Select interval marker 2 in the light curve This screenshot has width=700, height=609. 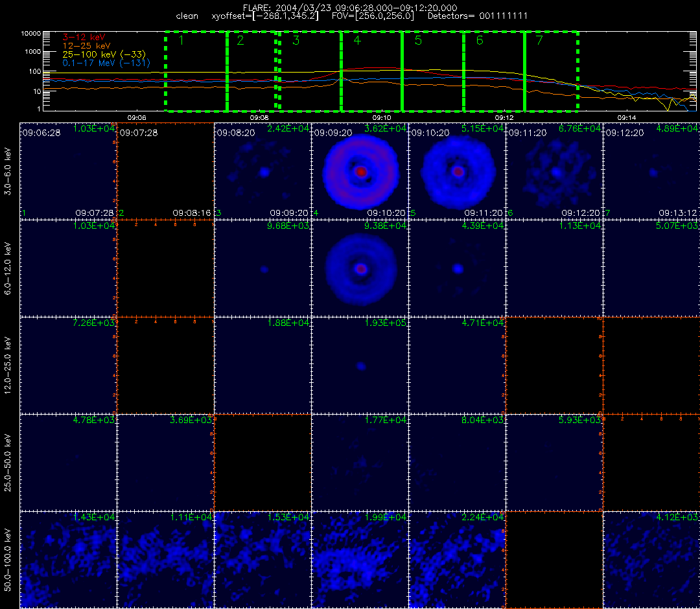coord(240,41)
